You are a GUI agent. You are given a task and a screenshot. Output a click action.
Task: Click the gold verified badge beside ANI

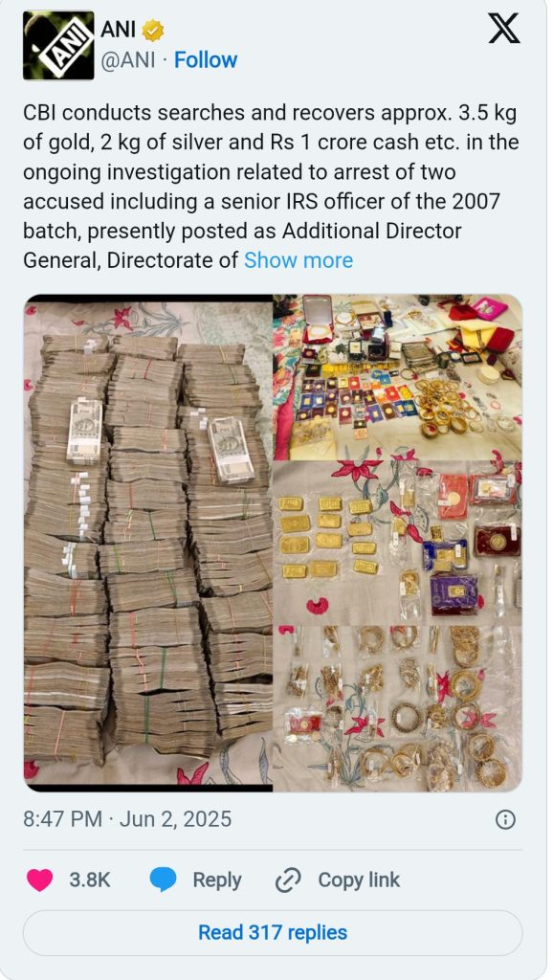pos(153,30)
